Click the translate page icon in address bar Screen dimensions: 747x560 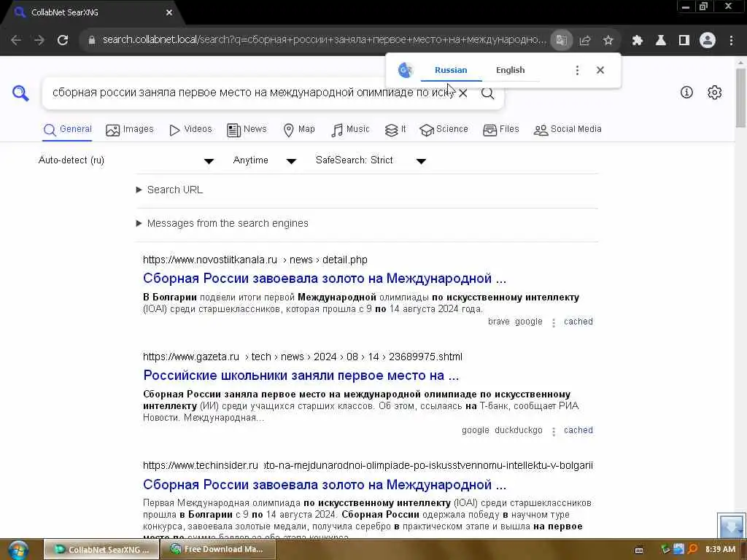pos(561,40)
